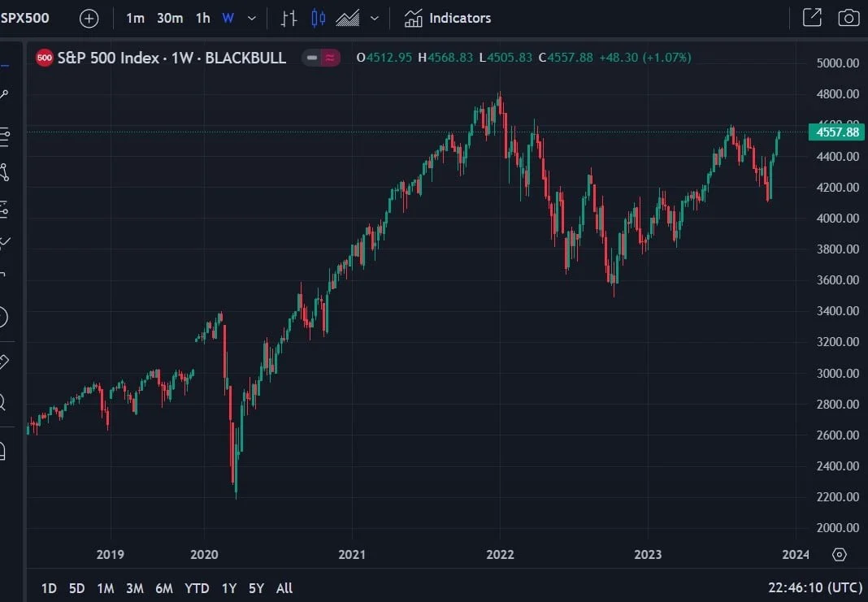Take a chart snapshot with the camera icon
The image size is (868, 602).
[848, 18]
